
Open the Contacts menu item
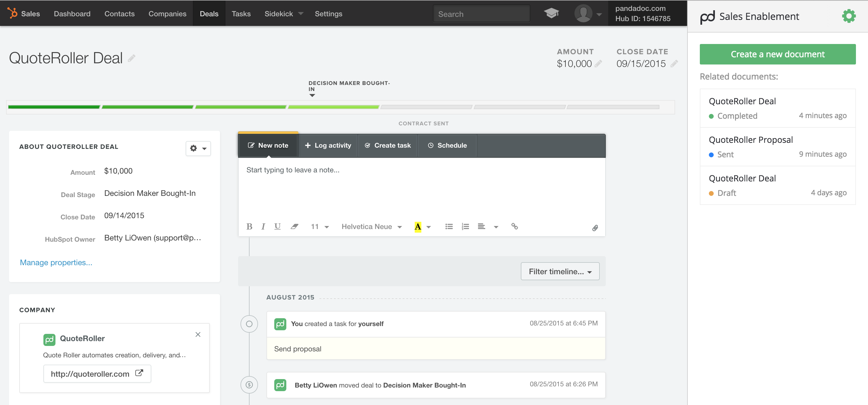tap(119, 14)
